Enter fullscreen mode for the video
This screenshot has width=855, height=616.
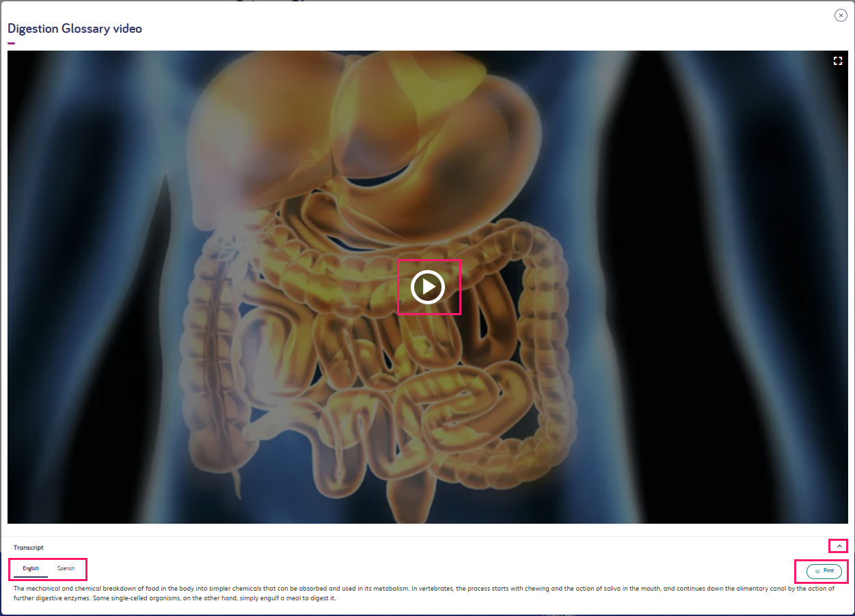point(838,61)
